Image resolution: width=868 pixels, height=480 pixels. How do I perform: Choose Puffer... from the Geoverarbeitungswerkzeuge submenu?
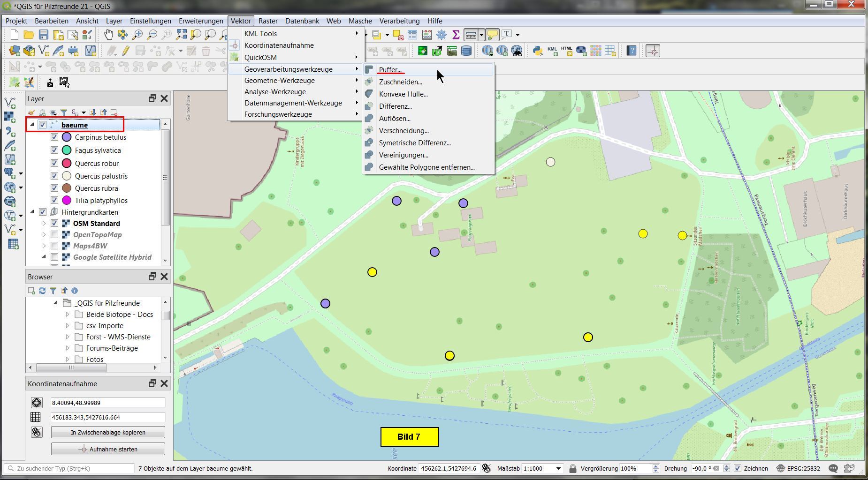click(390, 70)
